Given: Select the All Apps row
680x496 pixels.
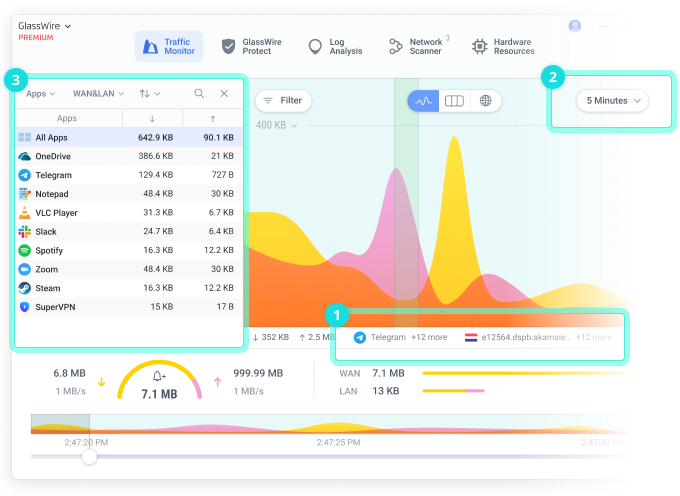Looking at the screenshot, I should (129, 137).
